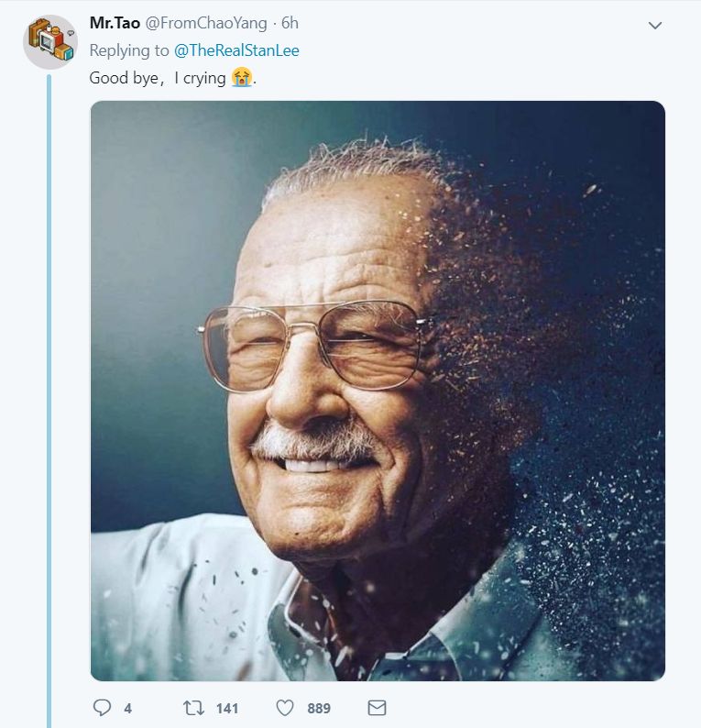The width and height of the screenshot is (701, 728).
Task: Show the 141 retweets count
Action: click(227, 708)
